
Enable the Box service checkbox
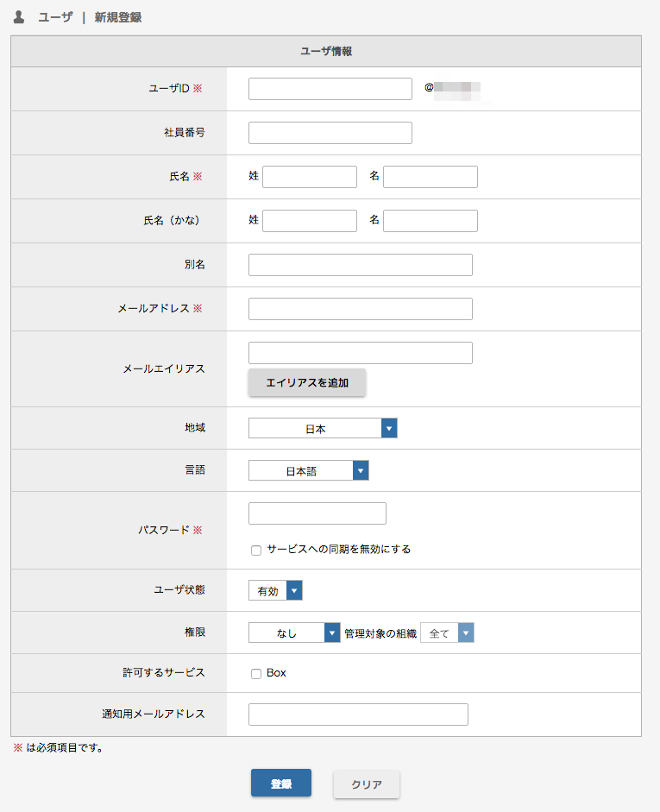coord(256,673)
